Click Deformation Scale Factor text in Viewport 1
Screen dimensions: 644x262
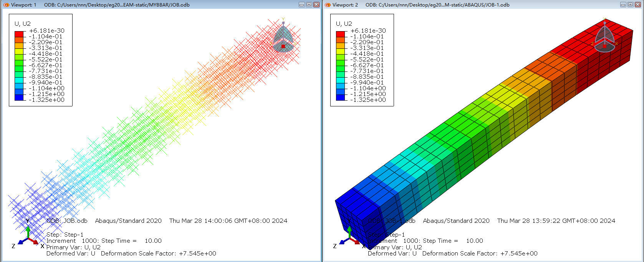tap(159, 254)
